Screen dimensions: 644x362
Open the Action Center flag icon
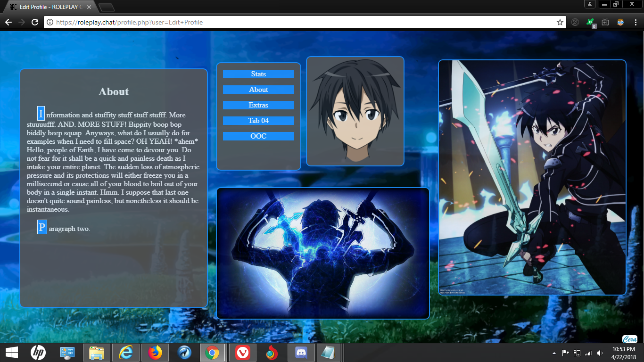tap(565, 353)
